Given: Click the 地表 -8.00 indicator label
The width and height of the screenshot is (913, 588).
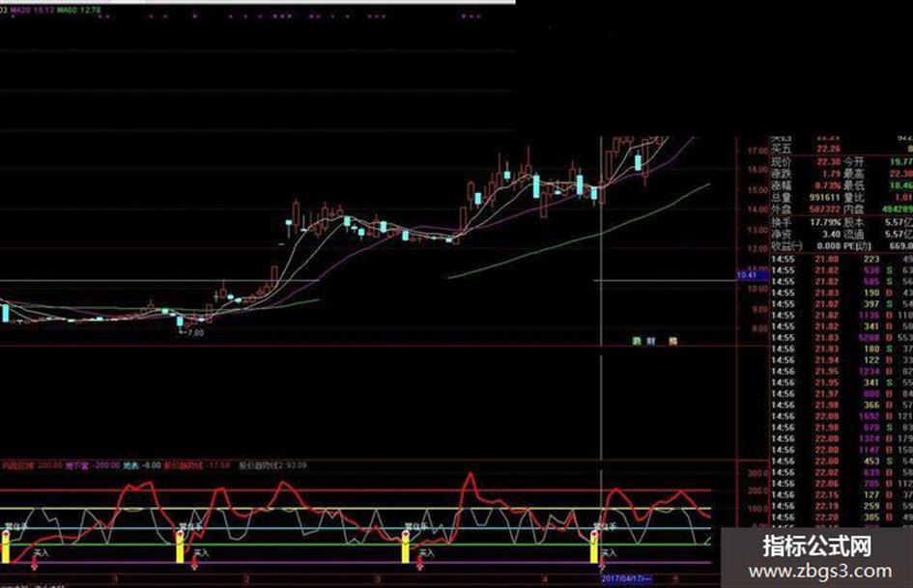Looking at the screenshot, I should coord(142,465).
